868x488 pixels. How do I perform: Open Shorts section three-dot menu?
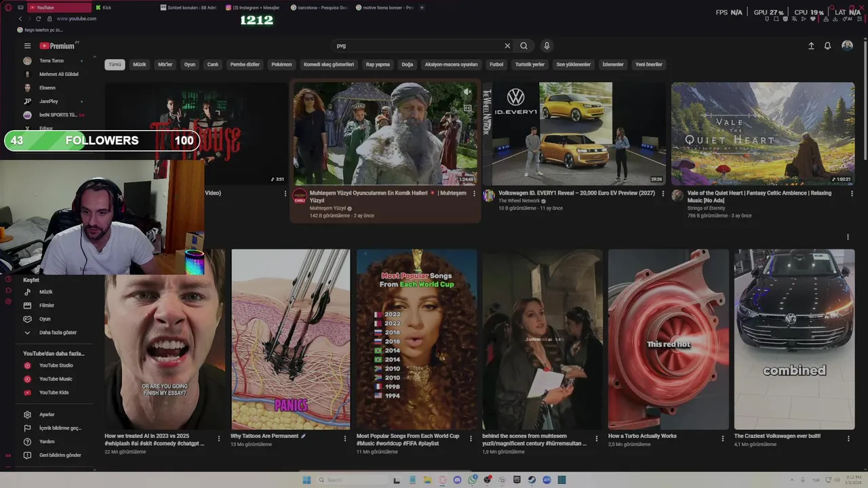pos(848,237)
